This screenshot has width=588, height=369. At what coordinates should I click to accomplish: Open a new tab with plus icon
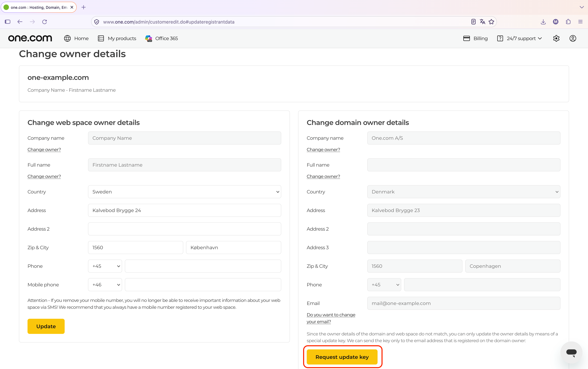84,7
